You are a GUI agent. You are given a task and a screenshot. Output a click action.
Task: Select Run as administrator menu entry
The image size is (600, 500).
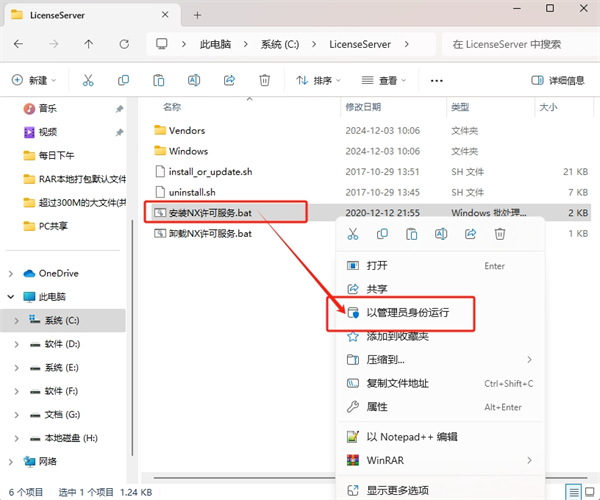point(407,313)
